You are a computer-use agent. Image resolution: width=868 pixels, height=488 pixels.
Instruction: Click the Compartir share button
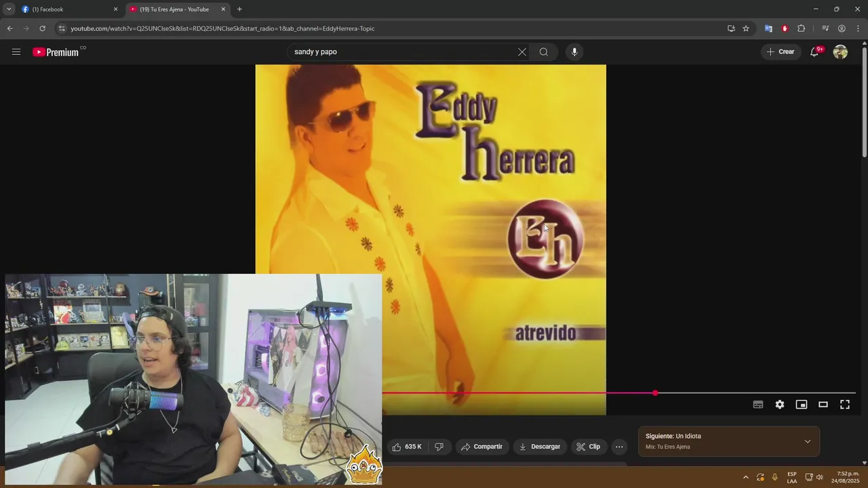click(x=482, y=447)
